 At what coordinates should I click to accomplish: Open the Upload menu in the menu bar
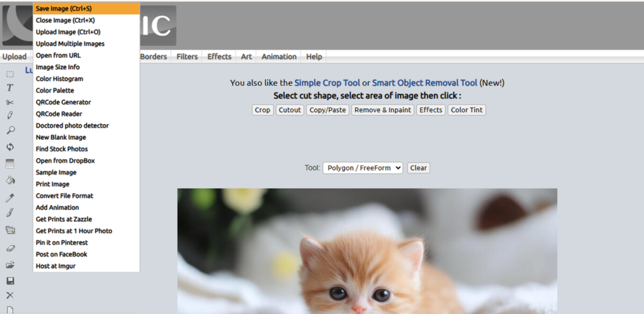coord(15,57)
